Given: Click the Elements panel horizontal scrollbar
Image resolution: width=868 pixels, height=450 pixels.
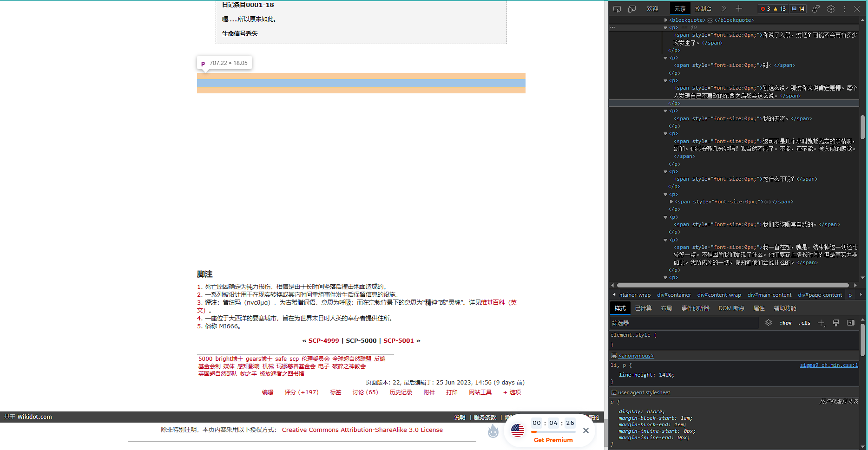Looking at the screenshot, I should tap(733, 286).
